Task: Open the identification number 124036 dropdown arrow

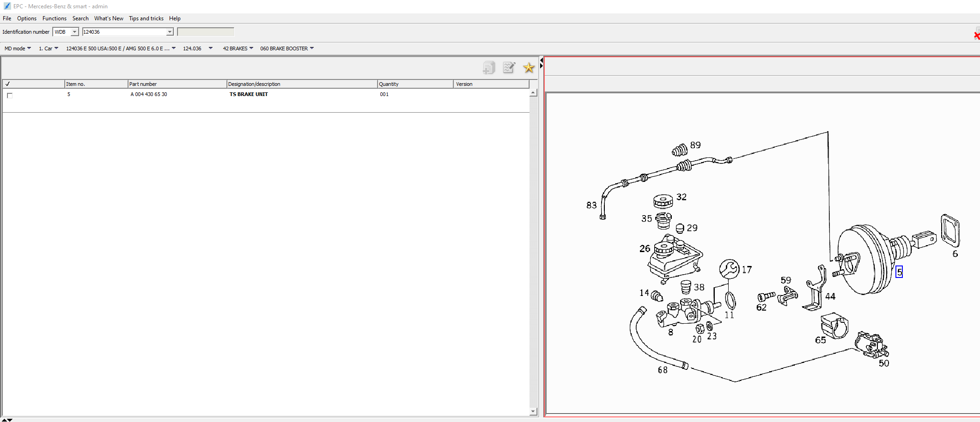Action: pyautogui.click(x=170, y=32)
